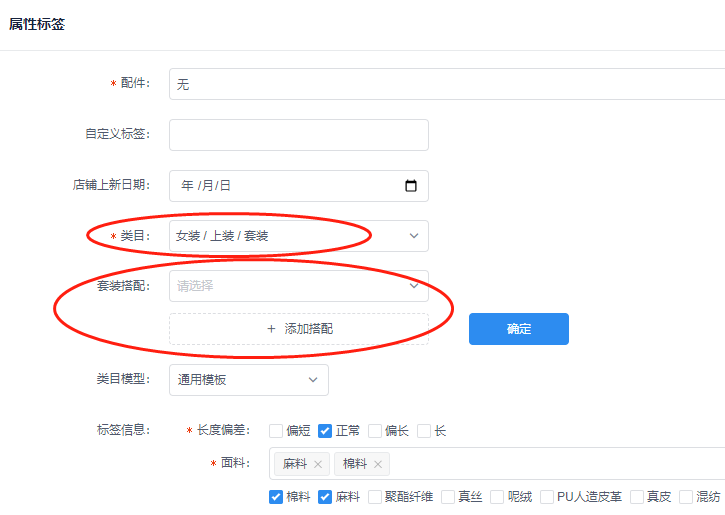Tick the 长 length checkbox
Viewport: 725px width, 515px height.
click(x=424, y=431)
